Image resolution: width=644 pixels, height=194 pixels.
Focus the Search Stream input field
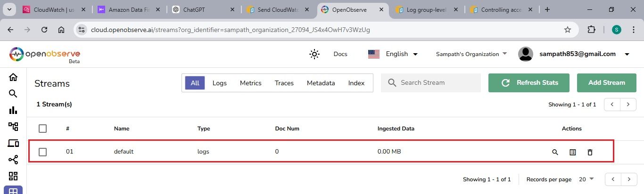pyautogui.click(x=437, y=83)
